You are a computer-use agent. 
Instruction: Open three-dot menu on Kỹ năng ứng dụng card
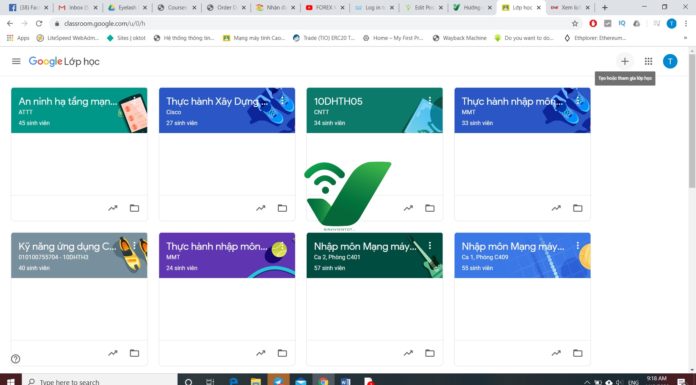tap(134, 246)
